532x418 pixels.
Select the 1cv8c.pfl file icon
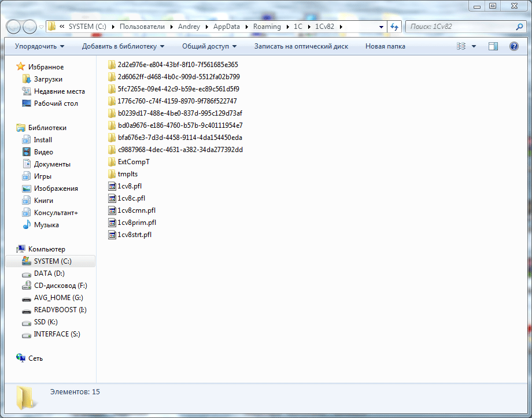point(112,198)
